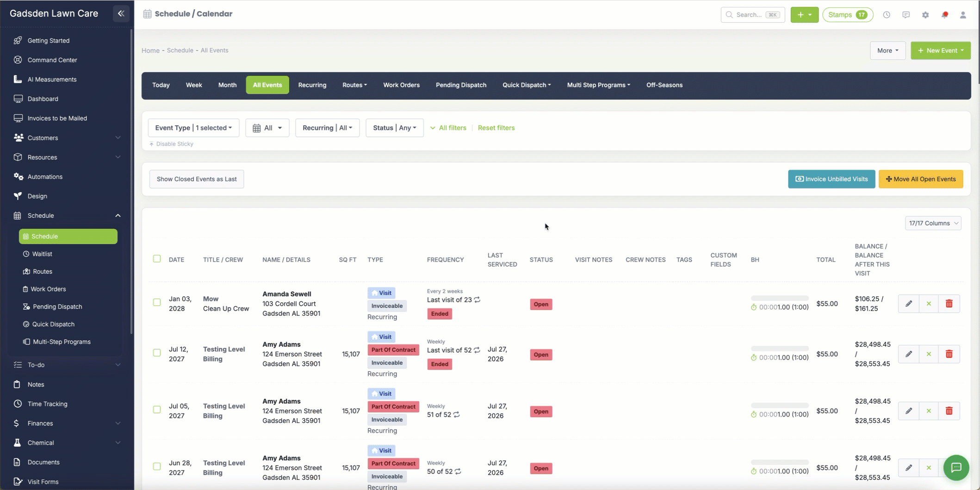Image resolution: width=980 pixels, height=490 pixels.
Task: Click the pencil edit icon for Amanda Sewell
Action: (908, 304)
